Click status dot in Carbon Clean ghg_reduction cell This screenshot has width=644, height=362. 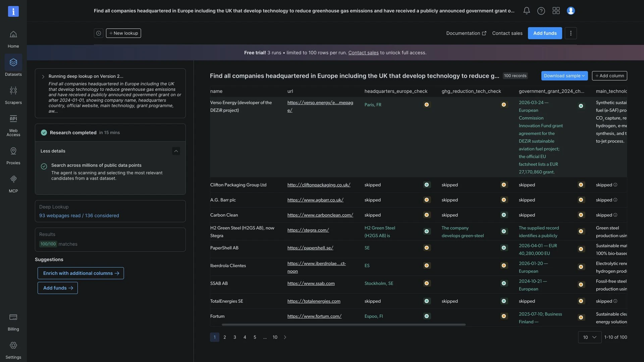click(504, 215)
